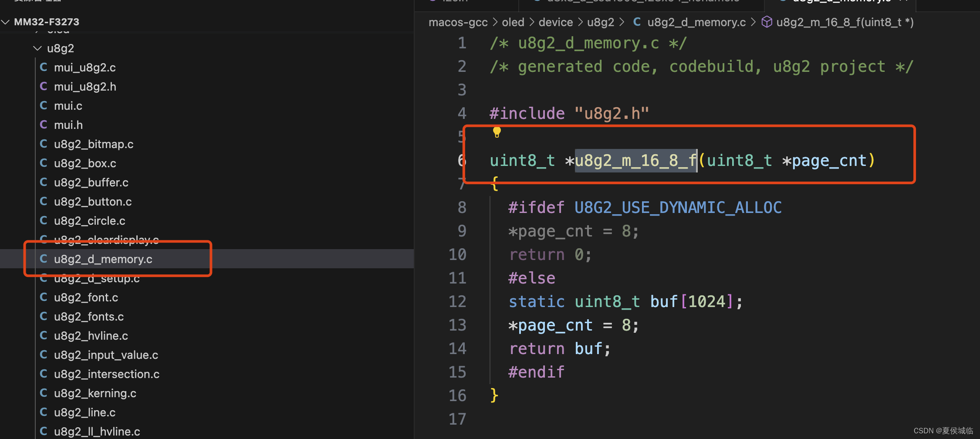Click the lightbulb code action icon
Viewport: 980px width, 439px height.
[497, 132]
